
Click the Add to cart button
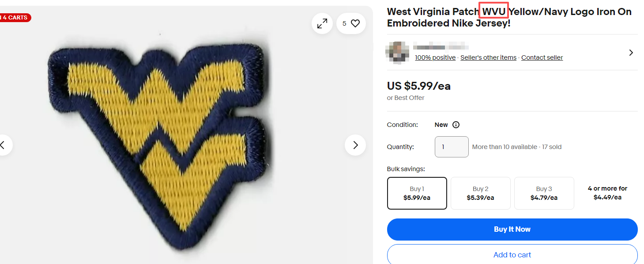512,255
